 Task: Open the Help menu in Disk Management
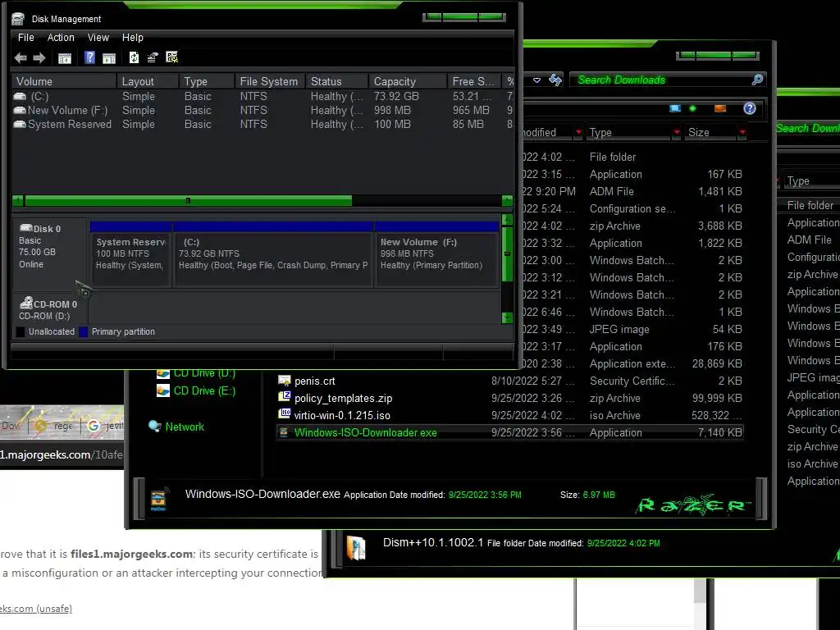pyautogui.click(x=132, y=38)
